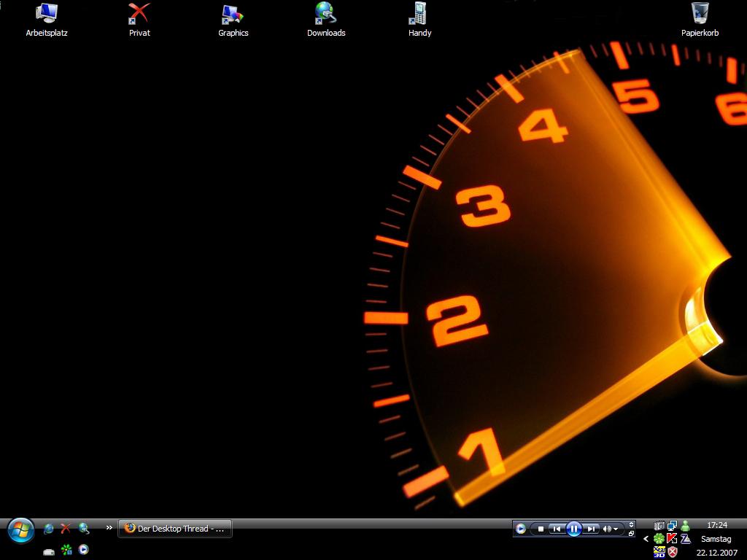
Task: Open the volume dropdown in media toolbar
Action: pos(611,529)
